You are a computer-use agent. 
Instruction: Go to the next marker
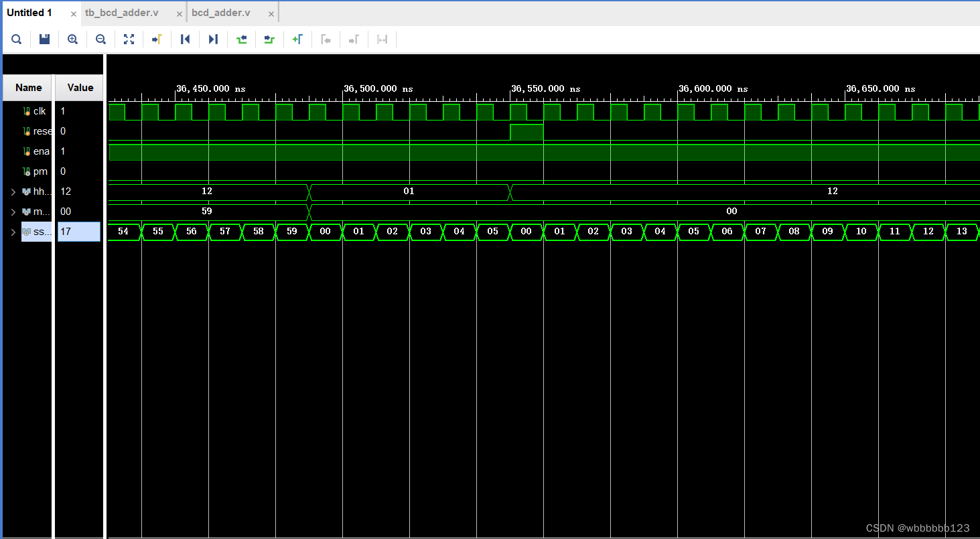point(354,40)
